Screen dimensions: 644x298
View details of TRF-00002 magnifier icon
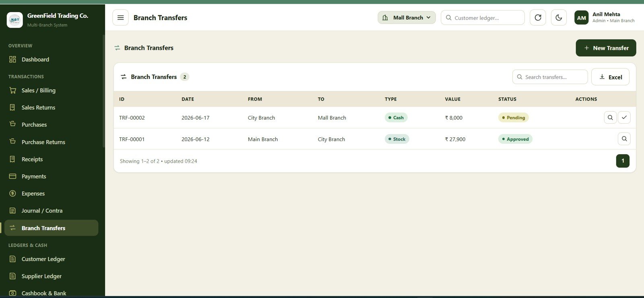(610, 118)
